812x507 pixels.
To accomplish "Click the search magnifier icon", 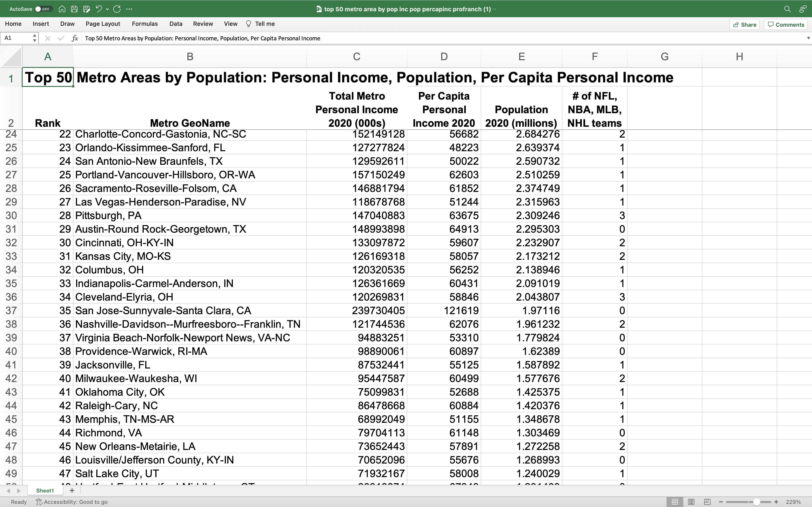I will 787,9.
